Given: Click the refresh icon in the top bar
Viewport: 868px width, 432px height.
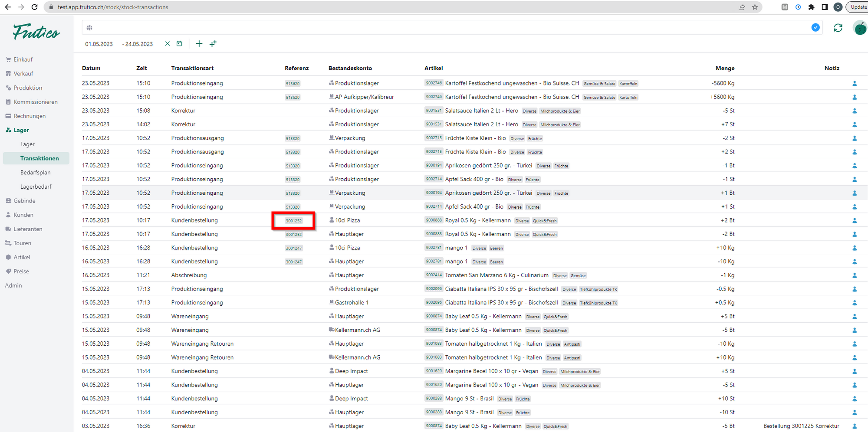Looking at the screenshot, I should tap(838, 28).
